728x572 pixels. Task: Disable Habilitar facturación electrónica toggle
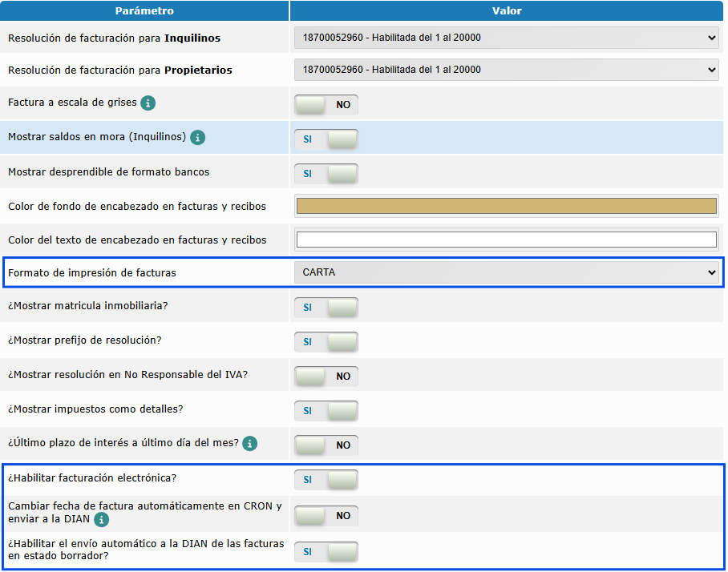click(x=326, y=480)
